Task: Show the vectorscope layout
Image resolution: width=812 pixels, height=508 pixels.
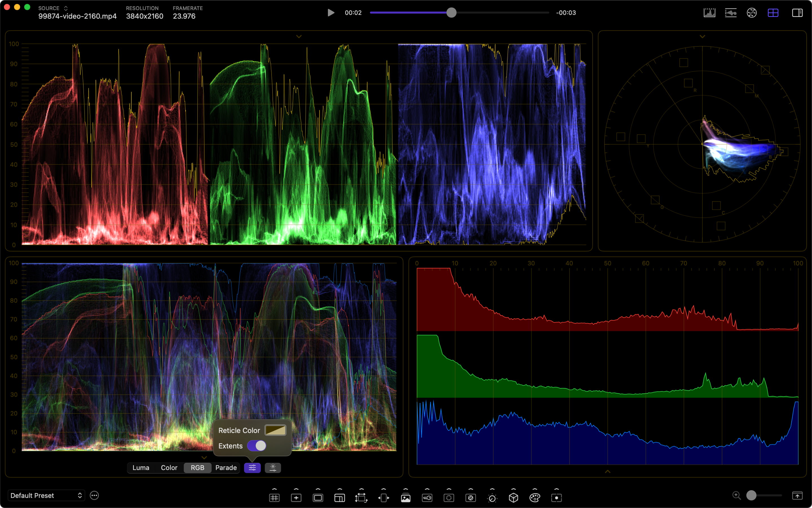Action: (752, 13)
